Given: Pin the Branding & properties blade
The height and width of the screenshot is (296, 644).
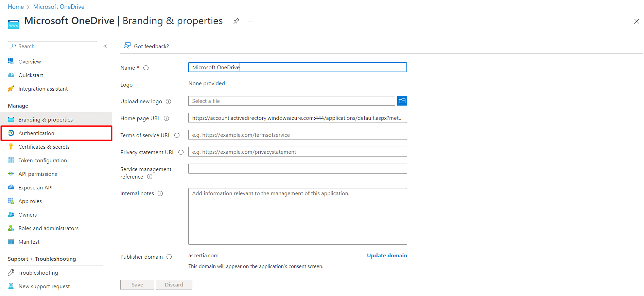Looking at the screenshot, I should pyautogui.click(x=236, y=21).
